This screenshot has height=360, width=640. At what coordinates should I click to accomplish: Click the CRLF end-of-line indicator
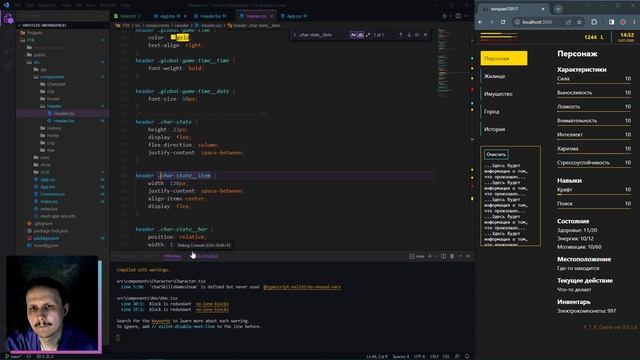tap(434, 357)
